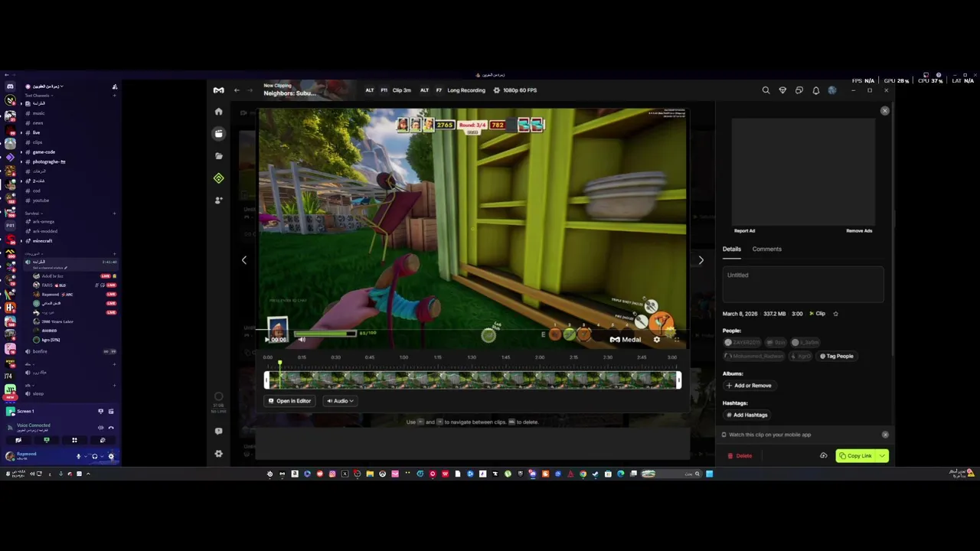This screenshot has height=551, width=980.
Task: Open the feedback chat icon in Medal sidebar
Action: pyautogui.click(x=218, y=431)
